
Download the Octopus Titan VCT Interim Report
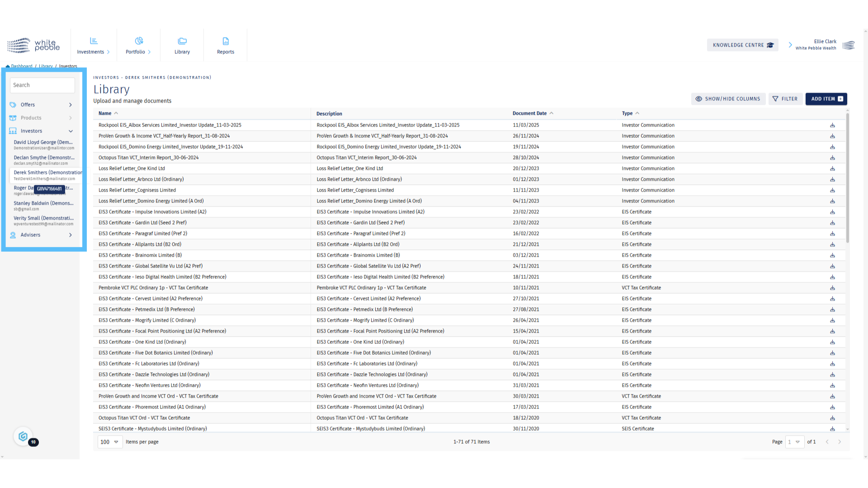832,158
